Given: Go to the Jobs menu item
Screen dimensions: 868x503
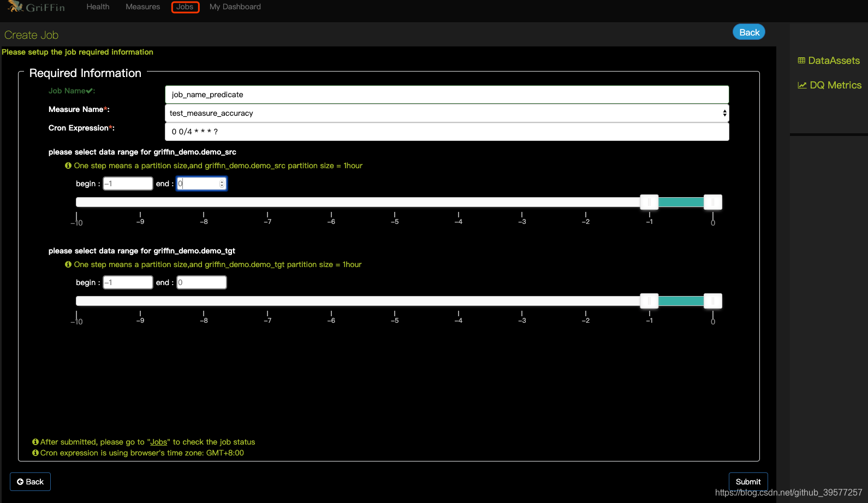Looking at the screenshot, I should [185, 7].
